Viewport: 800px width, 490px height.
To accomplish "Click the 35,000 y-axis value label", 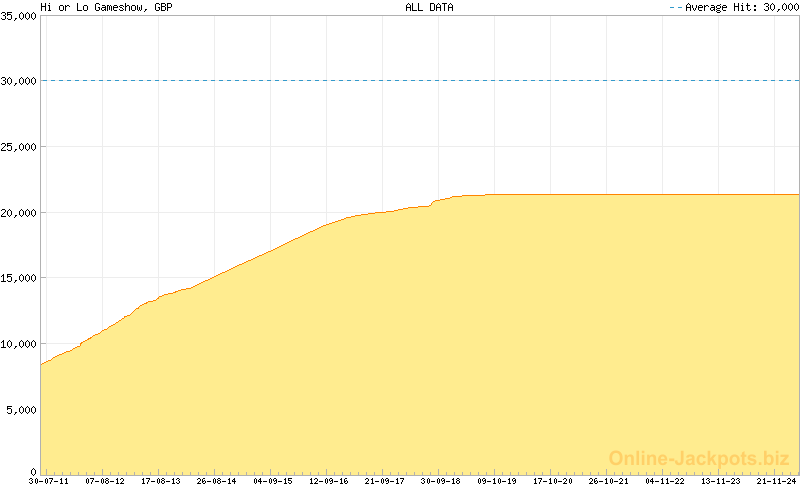I will [x=19, y=16].
